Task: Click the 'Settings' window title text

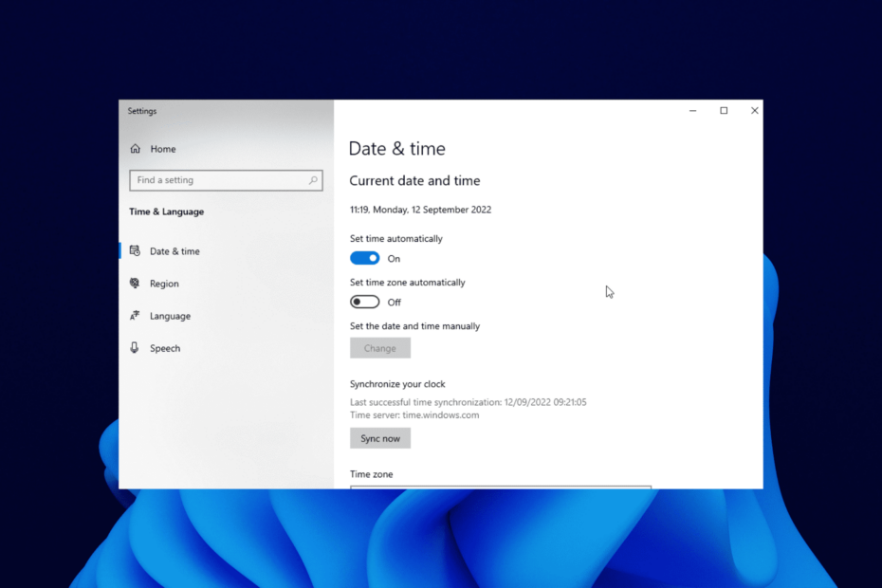Action: [x=141, y=111]
